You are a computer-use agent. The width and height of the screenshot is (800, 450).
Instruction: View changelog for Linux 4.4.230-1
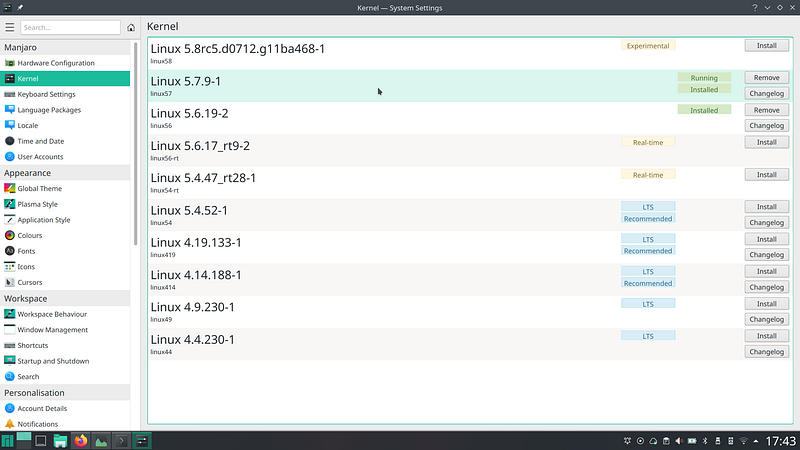click(766, 352)
